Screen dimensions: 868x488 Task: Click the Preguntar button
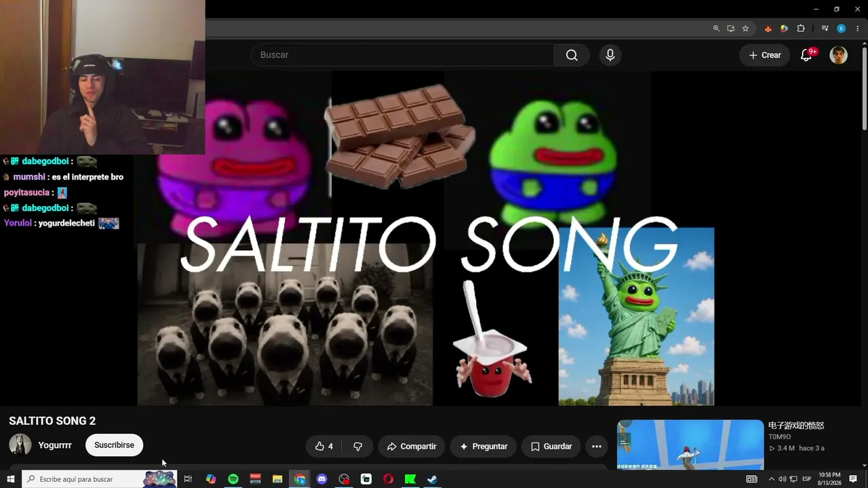click(x=484, y=447)
